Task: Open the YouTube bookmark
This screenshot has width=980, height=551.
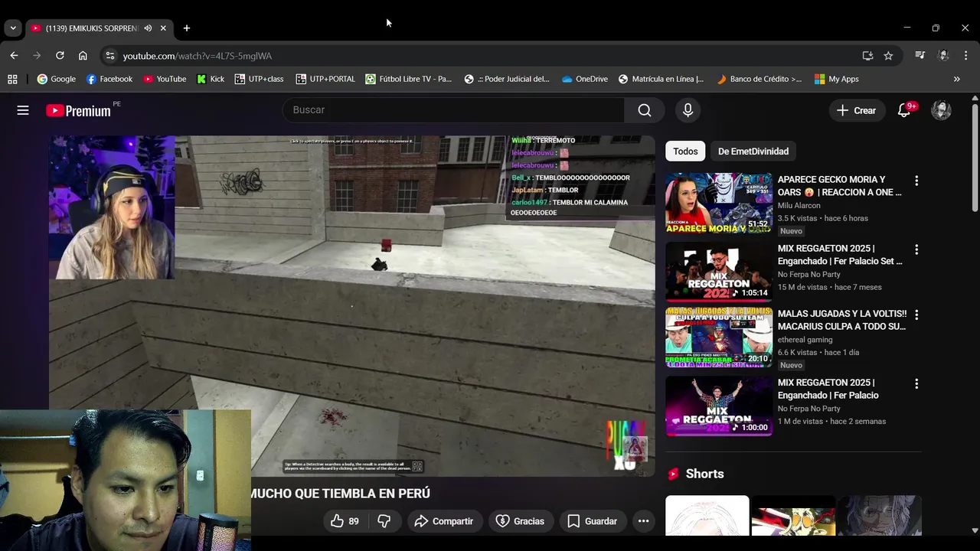Action: click(165, 79)
